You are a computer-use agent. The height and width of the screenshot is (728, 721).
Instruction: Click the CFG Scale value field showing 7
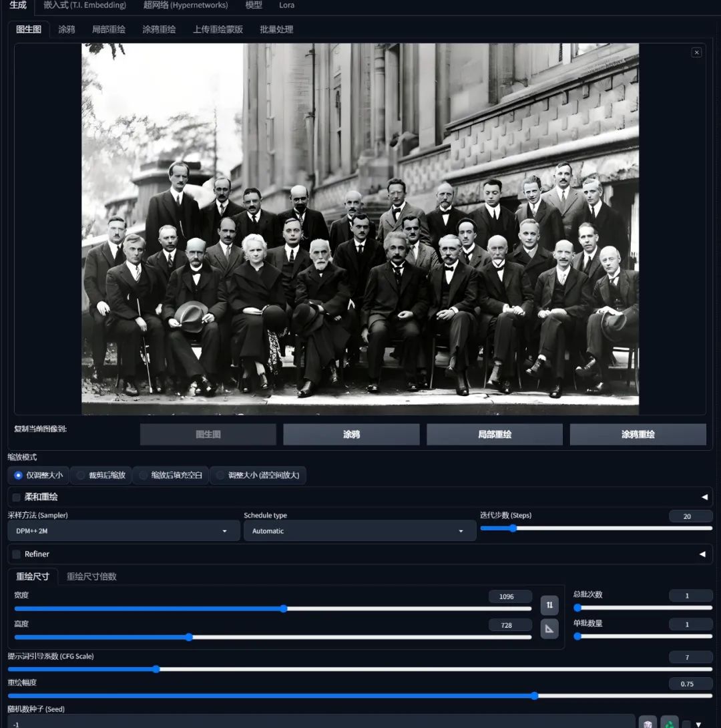[x=690, y=657]
